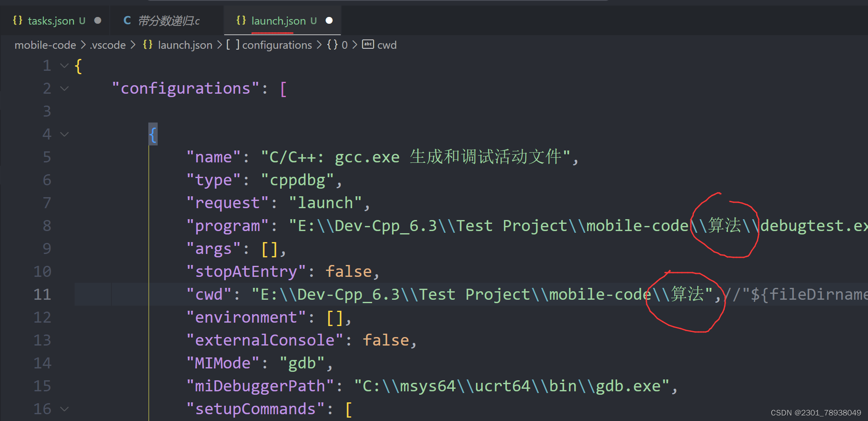The height and width of the screenshot is (421, 868).
Task: Click the C language icon on the 带分数递归.c tab
Action: (x=127, y=20)
